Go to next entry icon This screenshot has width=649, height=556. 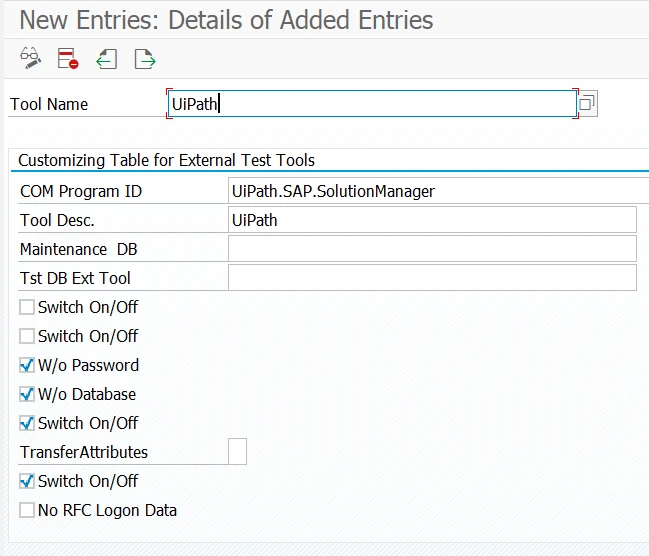pos(145,59)
